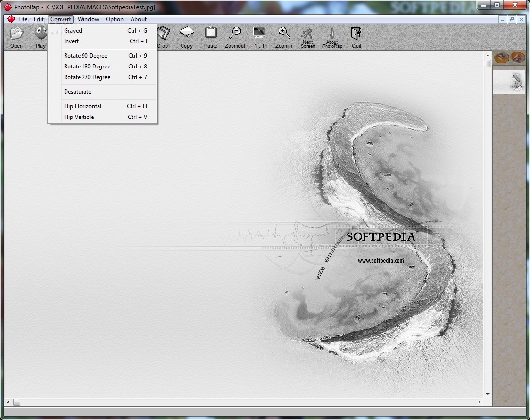Click the red document icon beside File menu

tap(11, 19)
